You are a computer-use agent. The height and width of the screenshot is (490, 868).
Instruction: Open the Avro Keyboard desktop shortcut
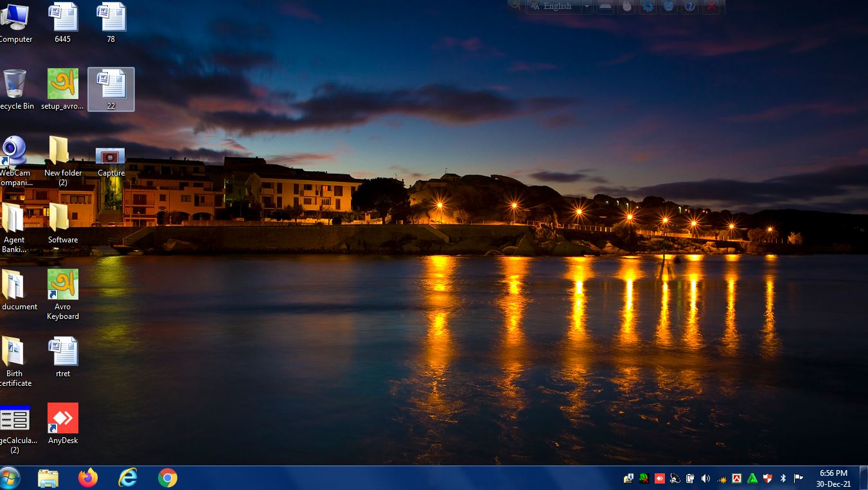[63, 285]
